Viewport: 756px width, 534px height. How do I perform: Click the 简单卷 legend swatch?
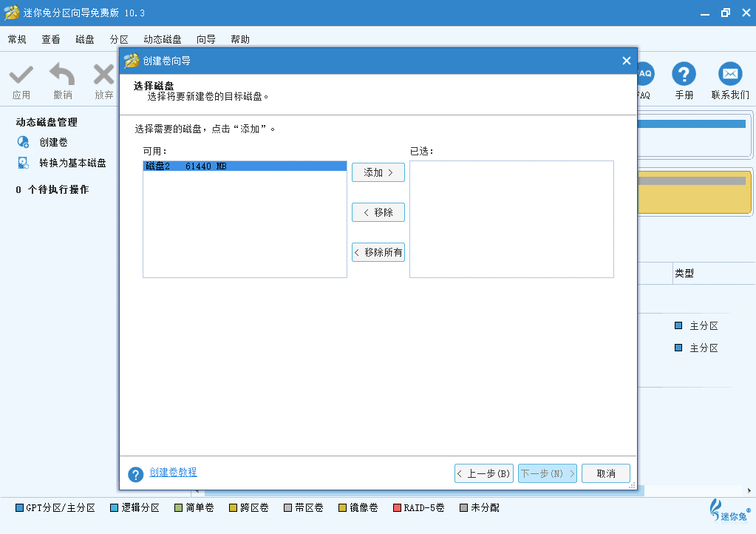[178, 507]
